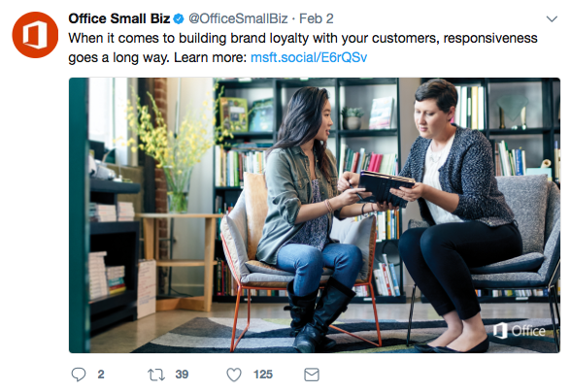The height and width of the screenshot is (392, 571).
Task: Open the attached photo of two women
Action: 315,215
